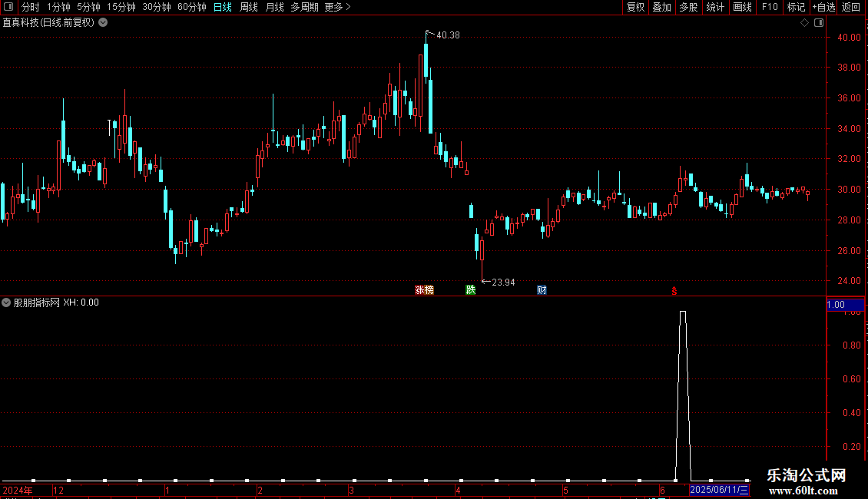Click the XH: 0.00 indicator readout
This screenshot has width=868, height=499.
pyautogui.click(x=81, y=302)
